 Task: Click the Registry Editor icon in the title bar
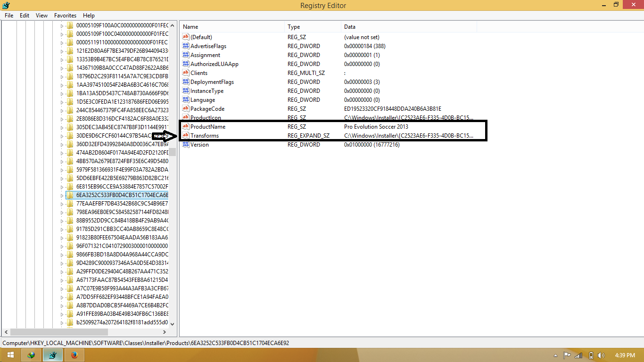pos(6,5)
